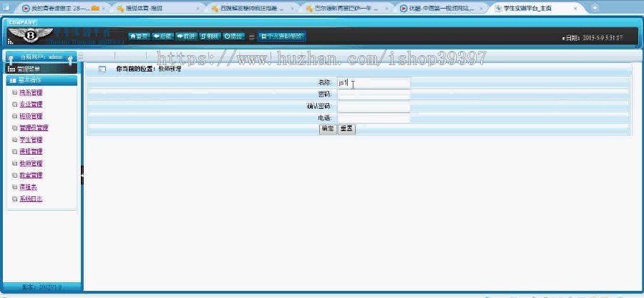
Task: Focus the 密码 password field
Action: 374,95
